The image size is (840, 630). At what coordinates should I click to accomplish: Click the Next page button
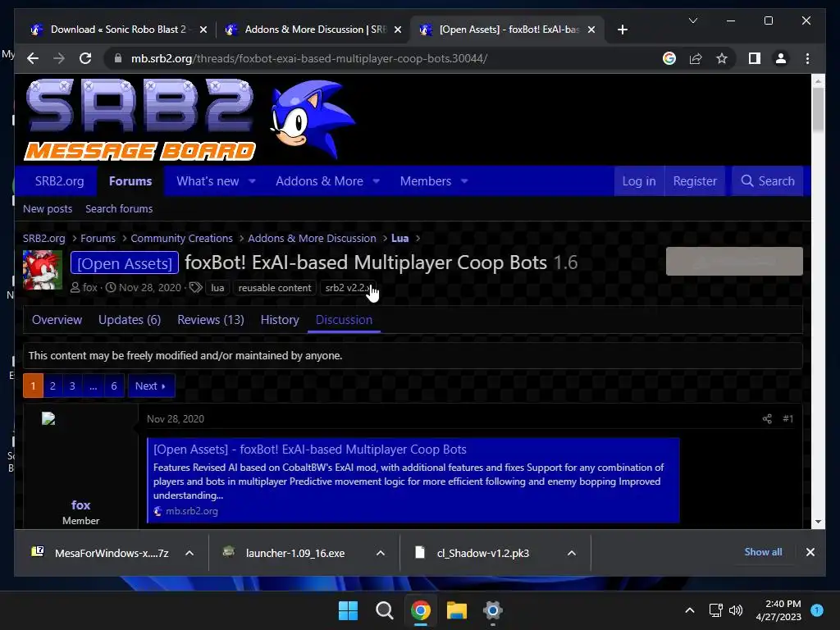point(151,386)
